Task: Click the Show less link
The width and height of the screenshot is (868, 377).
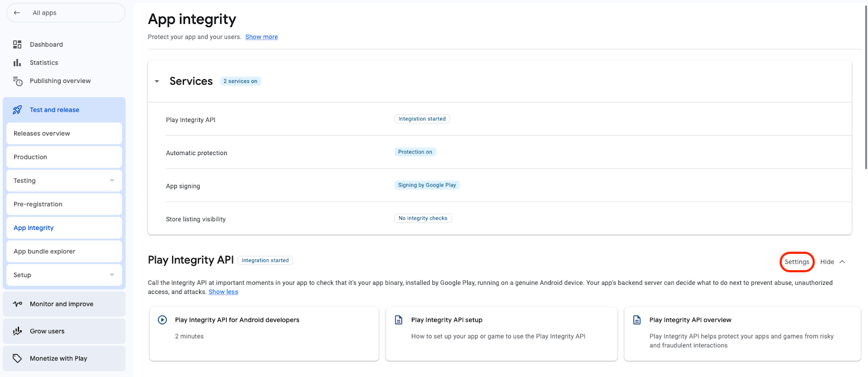Action: pos(224,292)
